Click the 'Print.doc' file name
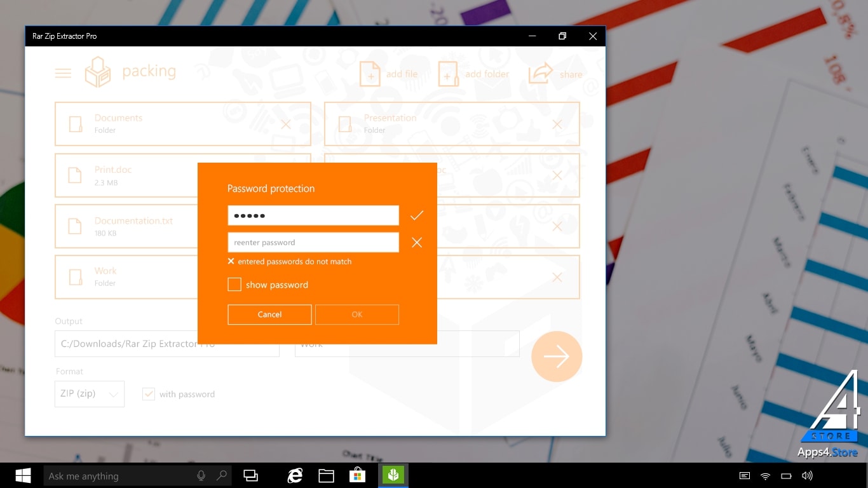Image resolution: width=868 pixels, height=488 pixels. [x=113, y=170]
